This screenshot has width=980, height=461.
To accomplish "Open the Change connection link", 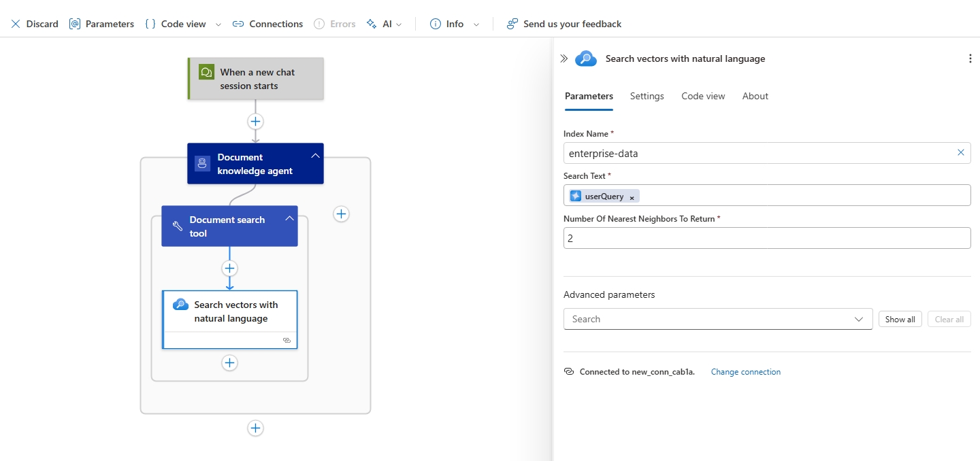I will point(745,371).
